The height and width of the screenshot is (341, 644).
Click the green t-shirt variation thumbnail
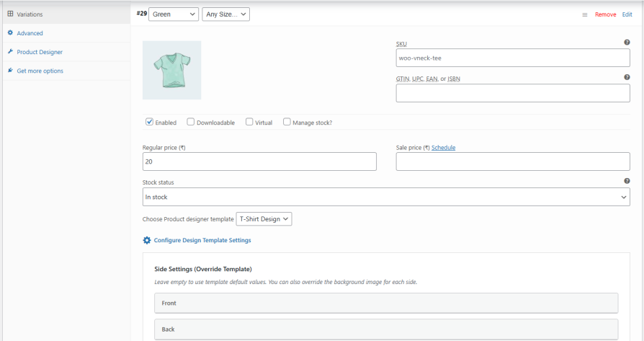point(171,70)
